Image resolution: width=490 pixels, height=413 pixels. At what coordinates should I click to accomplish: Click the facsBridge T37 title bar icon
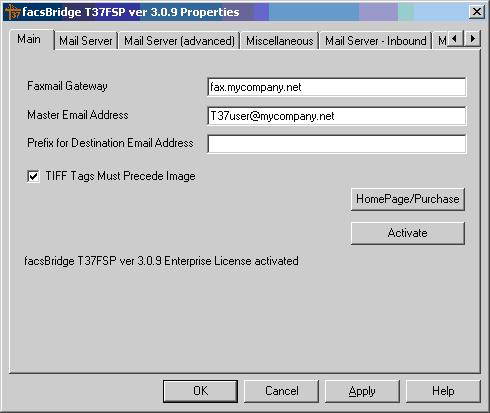pyautogui.click(x=12, y=12)
